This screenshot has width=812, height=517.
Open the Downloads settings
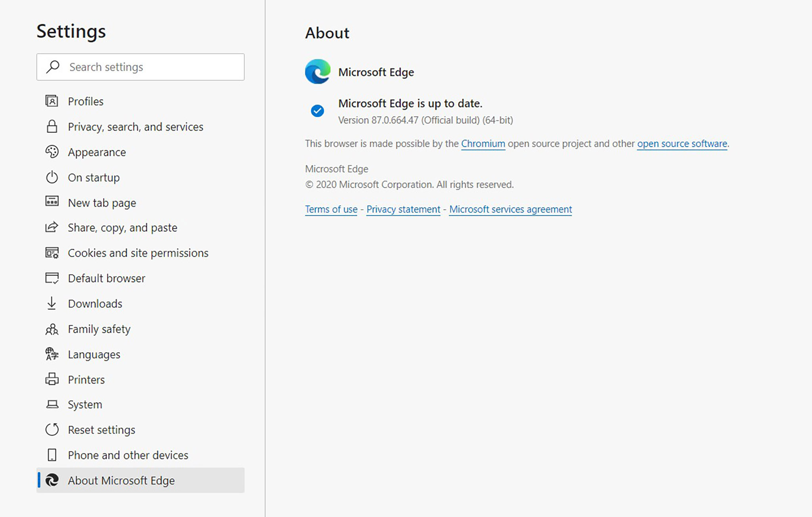point(140,303)
